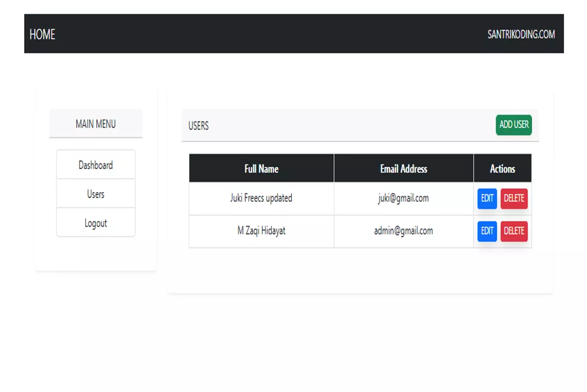The height and width of the screenshot is (392, 587).
Task: Click the MAIN MENU header
Action: tap(96, 124)
